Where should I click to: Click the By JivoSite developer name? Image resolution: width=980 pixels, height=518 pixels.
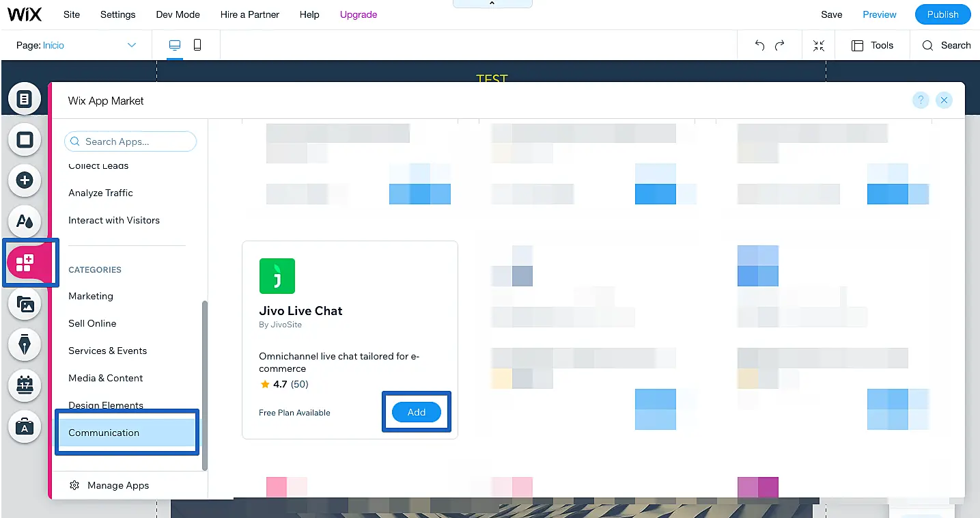tap(280, 325)
